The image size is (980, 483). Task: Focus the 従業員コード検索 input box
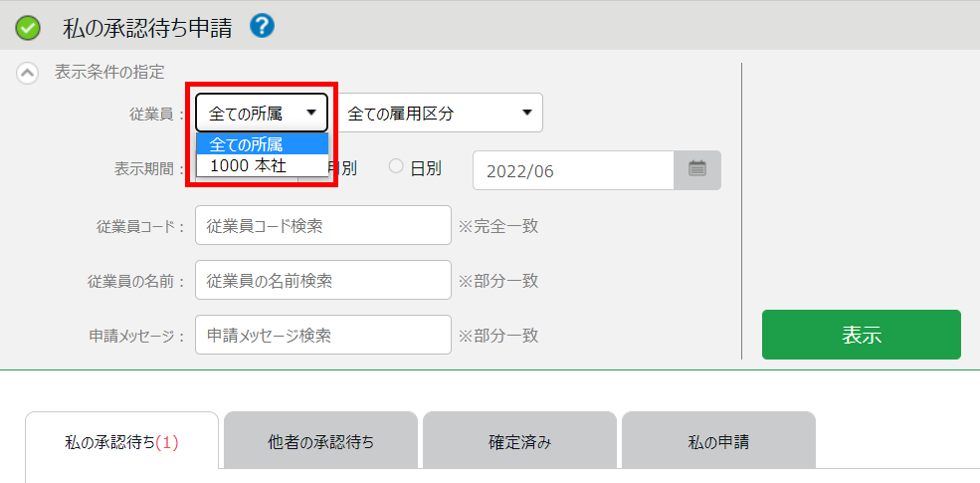click(323, 226)
